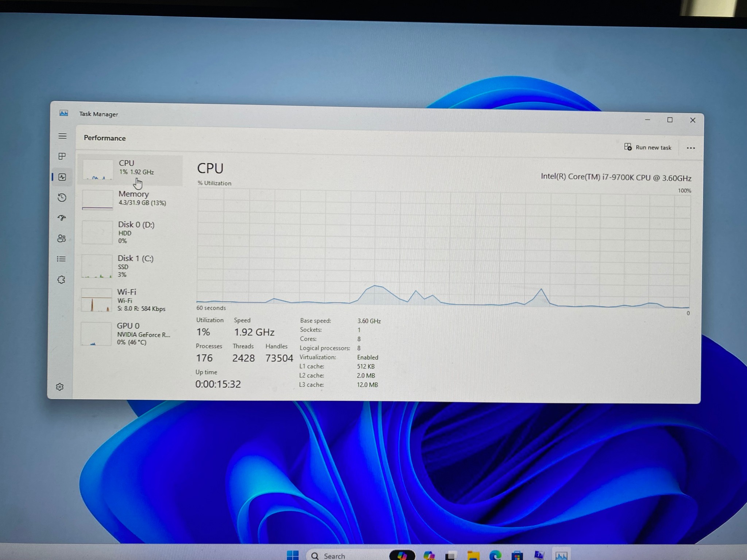Open Microsoft Edge from the taskbar
The height and width of the screenshot is (560, 747).
495,555
